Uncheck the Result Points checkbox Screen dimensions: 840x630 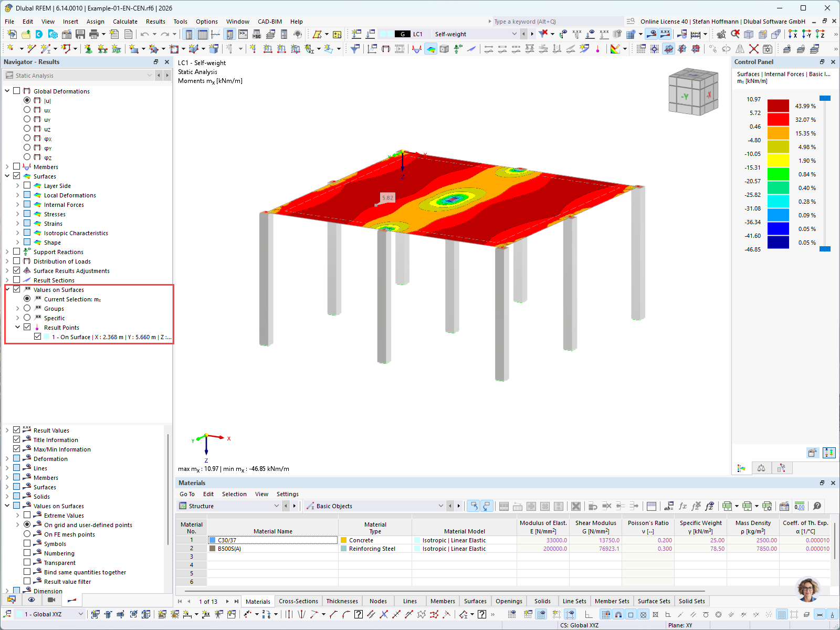(x=27, y=327)
